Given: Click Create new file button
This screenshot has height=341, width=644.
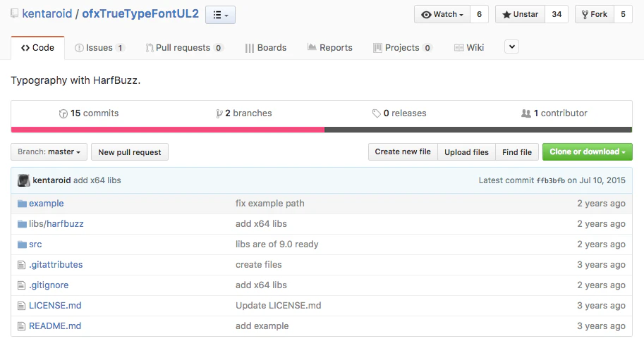Looking at the screenshot, I should coord(403,151).
